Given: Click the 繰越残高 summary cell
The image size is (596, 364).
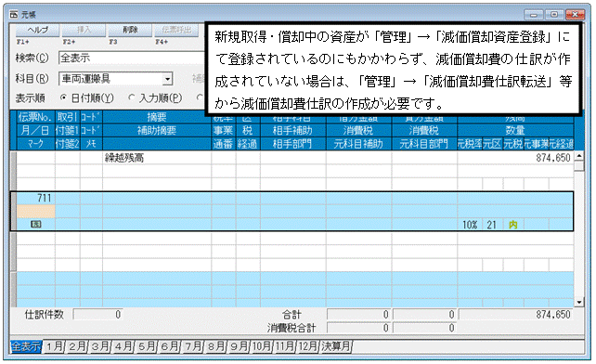Looking at the screenshot, I should 157,158.
